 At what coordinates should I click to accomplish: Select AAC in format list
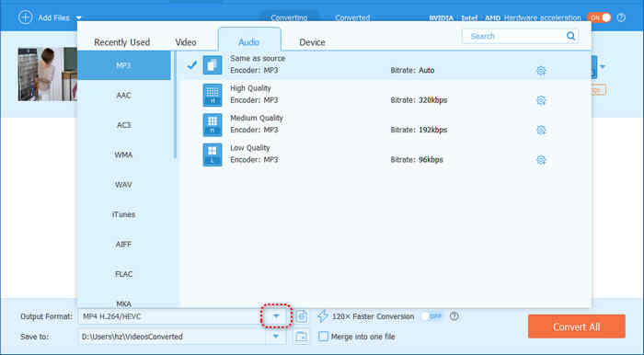pyautogui.click(x=124, y=96)
